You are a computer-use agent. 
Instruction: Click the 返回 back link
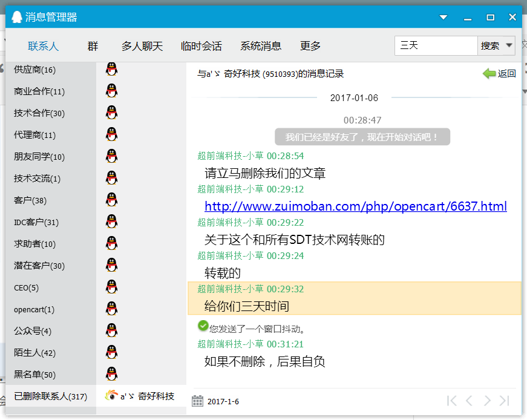(506, 73)
